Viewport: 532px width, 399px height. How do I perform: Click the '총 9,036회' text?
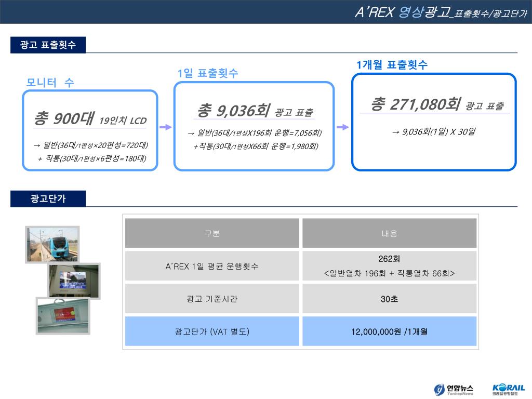pyautogui.click(x=234, y=110)
